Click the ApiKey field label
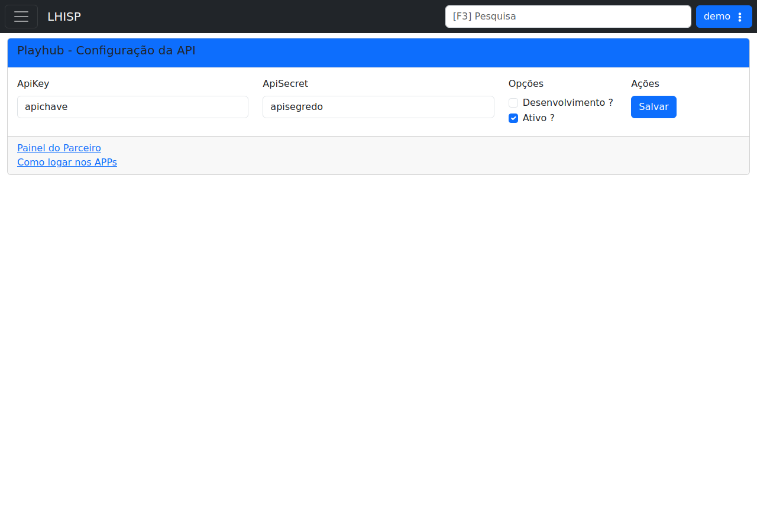757x532 pixels. (x=33, y=84)
